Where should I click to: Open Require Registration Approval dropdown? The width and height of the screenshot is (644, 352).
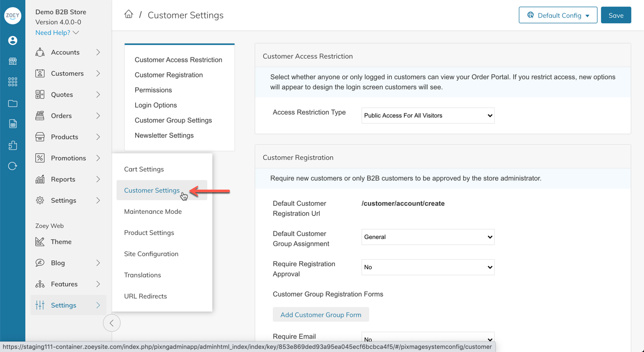click(428, 267)
